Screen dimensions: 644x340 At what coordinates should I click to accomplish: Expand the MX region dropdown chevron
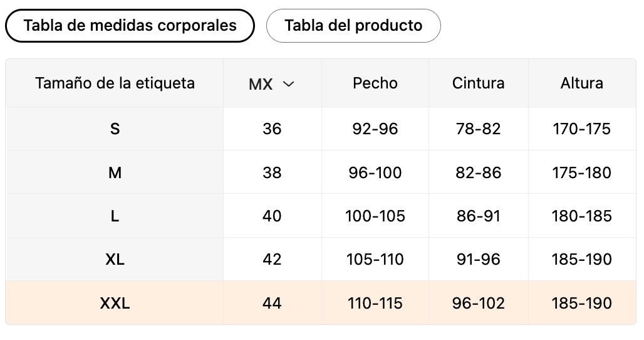289,83
